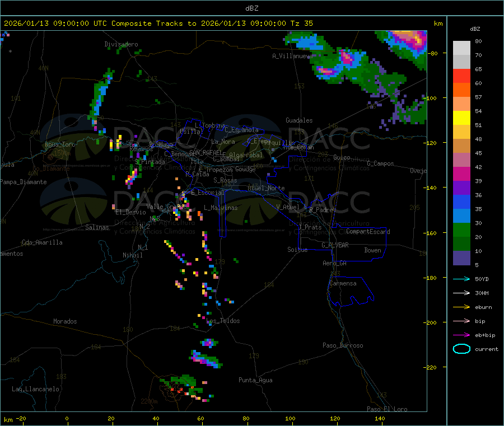Click the purple 5 dBZ color swatch
The height and width of the screenshot is (426, 504).
click(461, 258)
